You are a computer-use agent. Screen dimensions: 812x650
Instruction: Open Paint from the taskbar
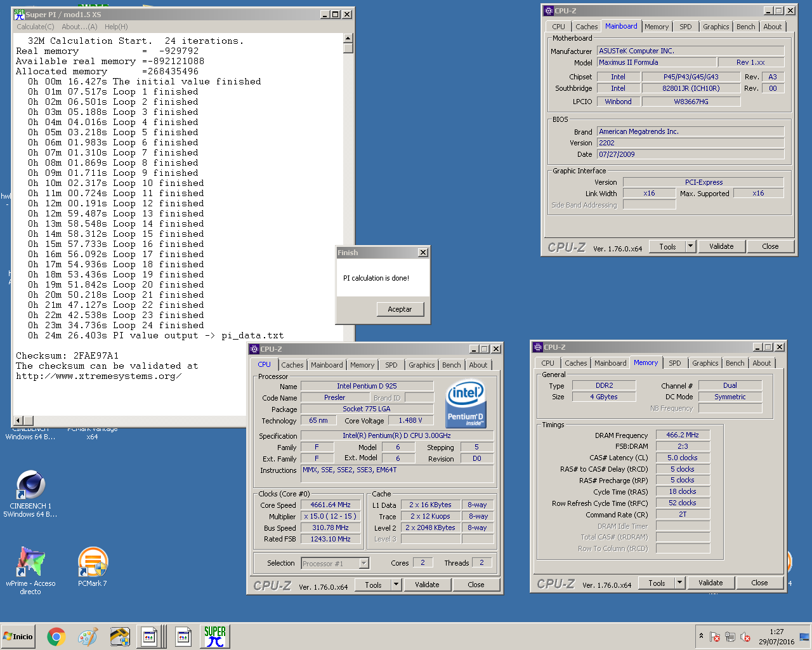tap(88, 637)
